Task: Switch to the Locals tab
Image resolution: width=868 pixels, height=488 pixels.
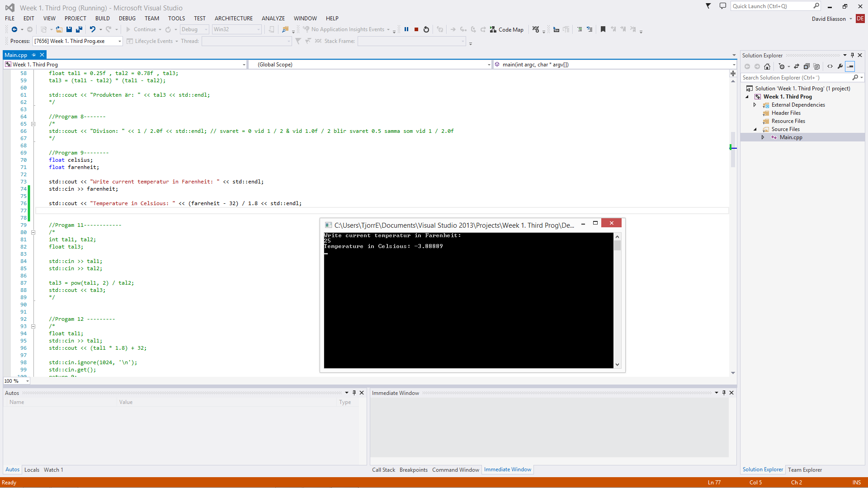Action: click(32, 470)
